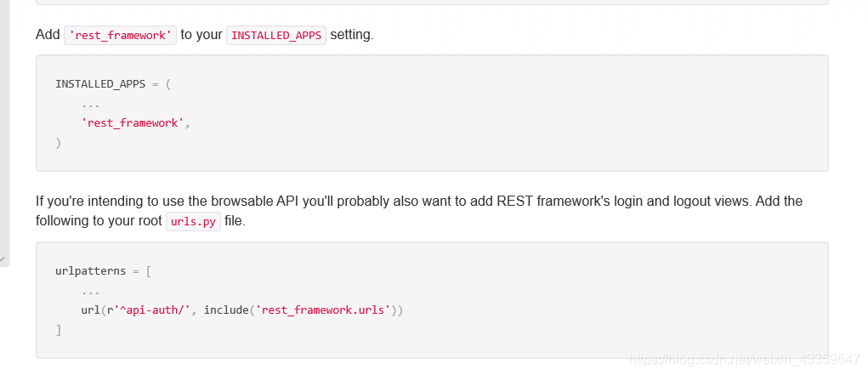Screen dimensions: 868x375
Task: Click the left sidebar scrollbar track
Action: tap(4, 128)
